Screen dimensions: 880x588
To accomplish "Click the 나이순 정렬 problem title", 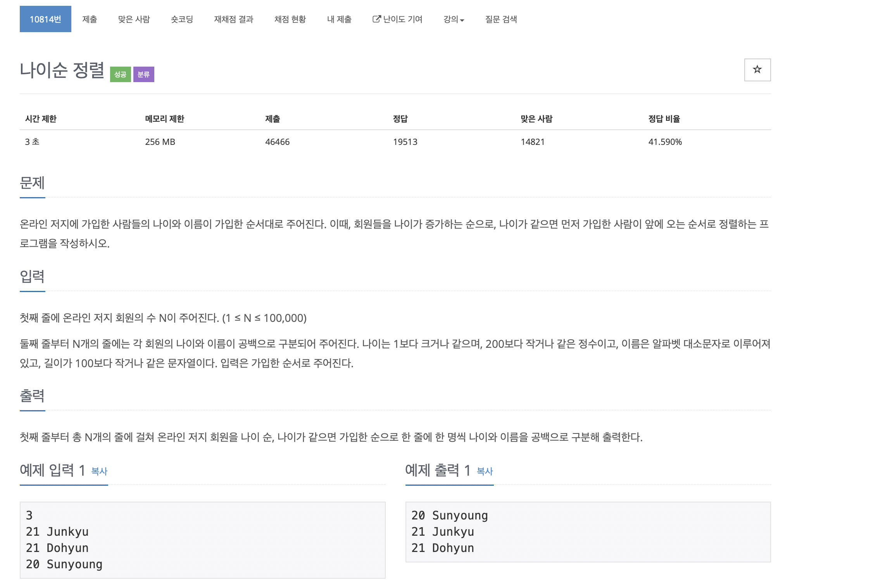I will point(62,70).
